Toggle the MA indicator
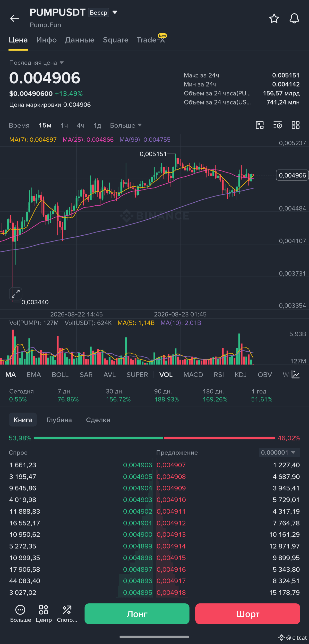 click(x=11, y=375)
